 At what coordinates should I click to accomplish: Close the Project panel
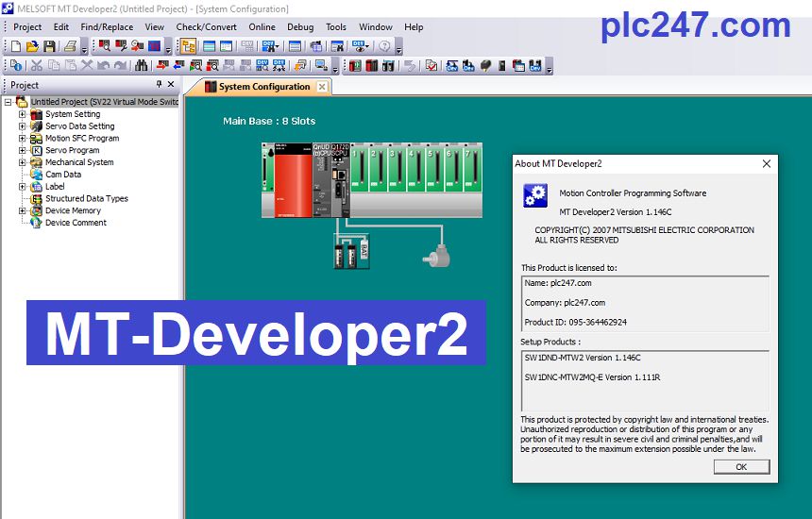pos(171,84)
